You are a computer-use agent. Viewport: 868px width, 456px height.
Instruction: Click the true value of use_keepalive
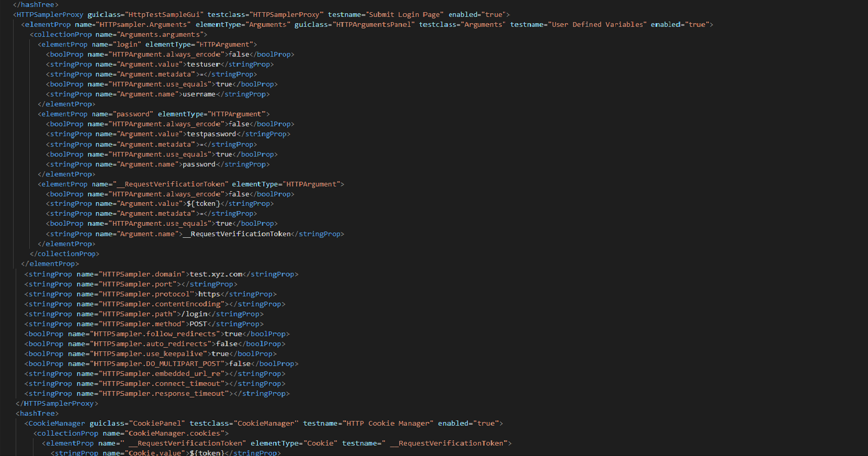(220, 354)
